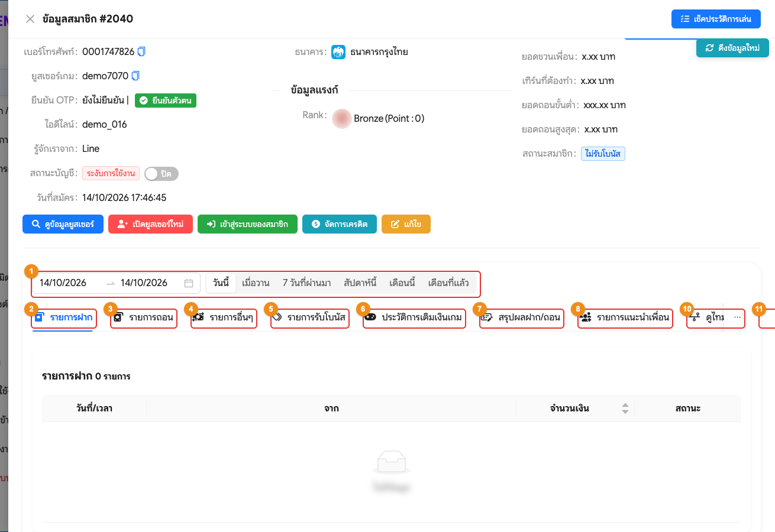
Task: Click the Bronze rank badge icon
Action: [341, 118]
